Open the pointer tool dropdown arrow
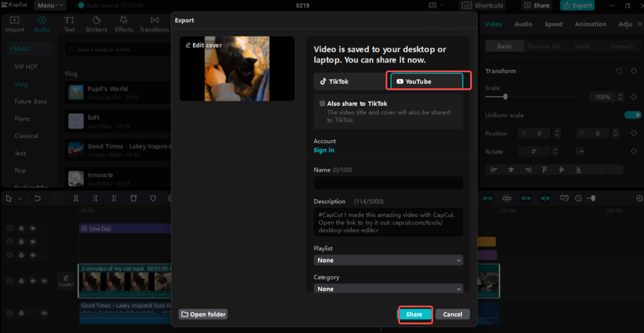Image resolution: width=644 pixels, height=333 pixels. click(x=20, y=199)
